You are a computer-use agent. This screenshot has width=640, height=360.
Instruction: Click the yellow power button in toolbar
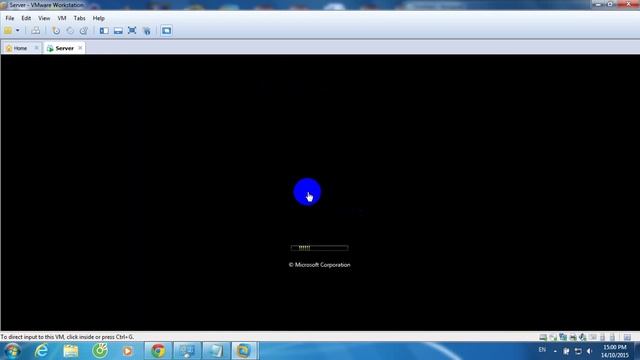(x=8, y=31)
